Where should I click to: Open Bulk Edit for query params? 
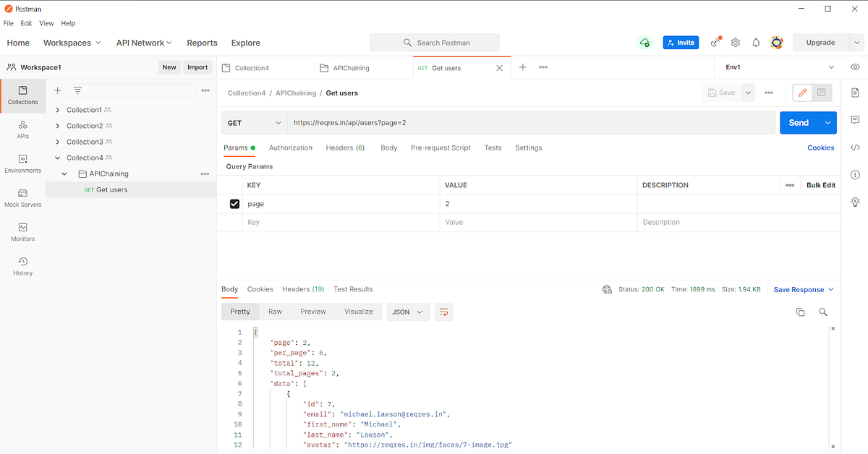point(820,185)
